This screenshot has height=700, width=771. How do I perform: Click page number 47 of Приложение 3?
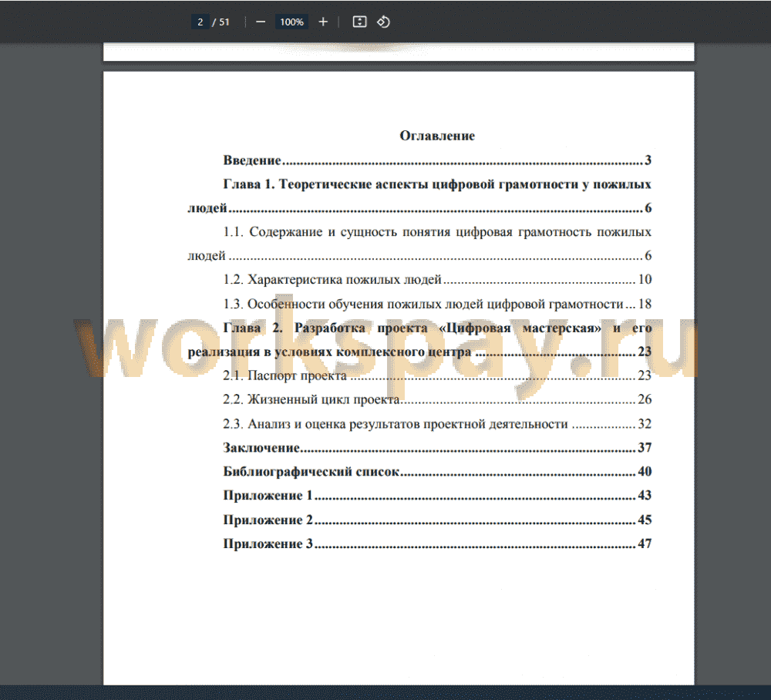(x=645, y=544)
